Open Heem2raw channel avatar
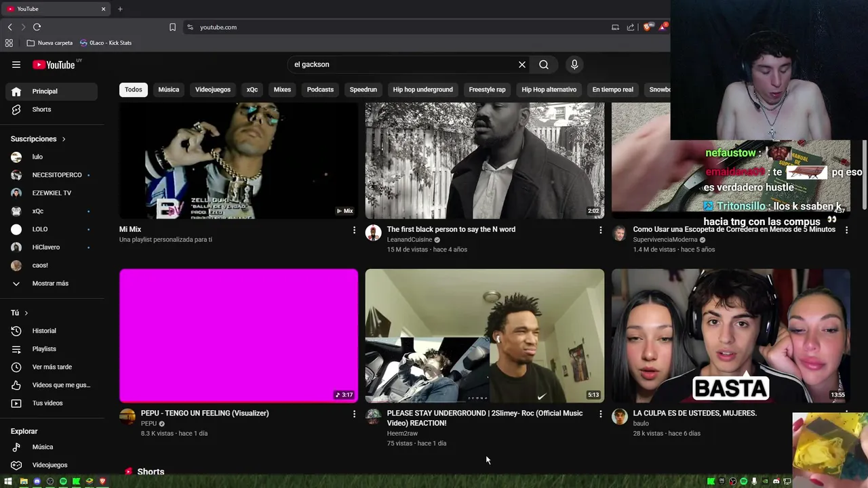 point(374,416)
